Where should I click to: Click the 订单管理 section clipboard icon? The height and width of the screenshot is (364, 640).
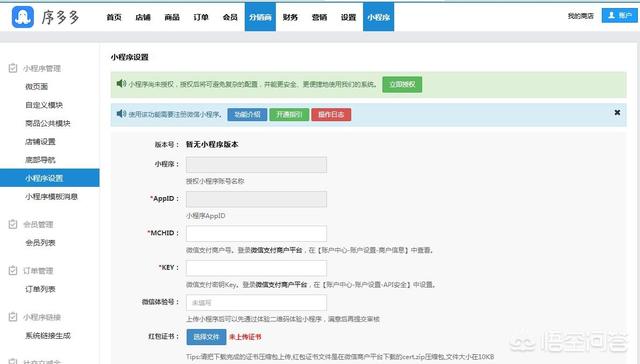pyautogui.click(x=13, y=271)
